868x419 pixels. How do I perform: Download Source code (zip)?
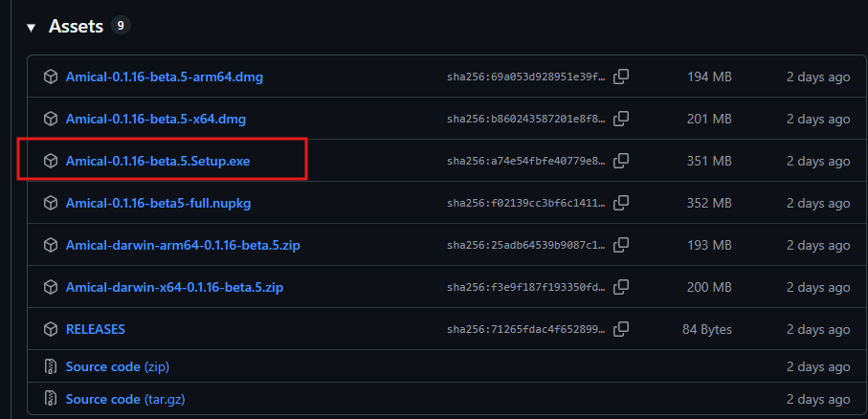point(118,366)
